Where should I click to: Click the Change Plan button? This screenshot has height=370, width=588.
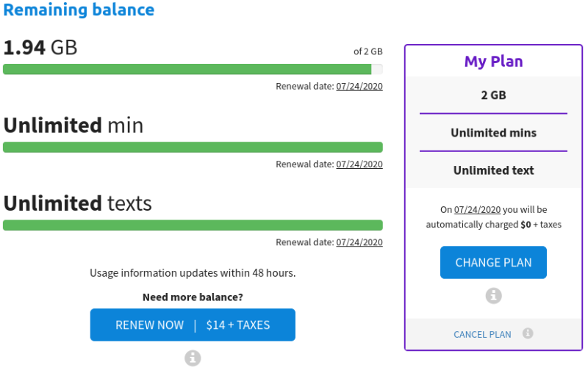coord(493,262)
